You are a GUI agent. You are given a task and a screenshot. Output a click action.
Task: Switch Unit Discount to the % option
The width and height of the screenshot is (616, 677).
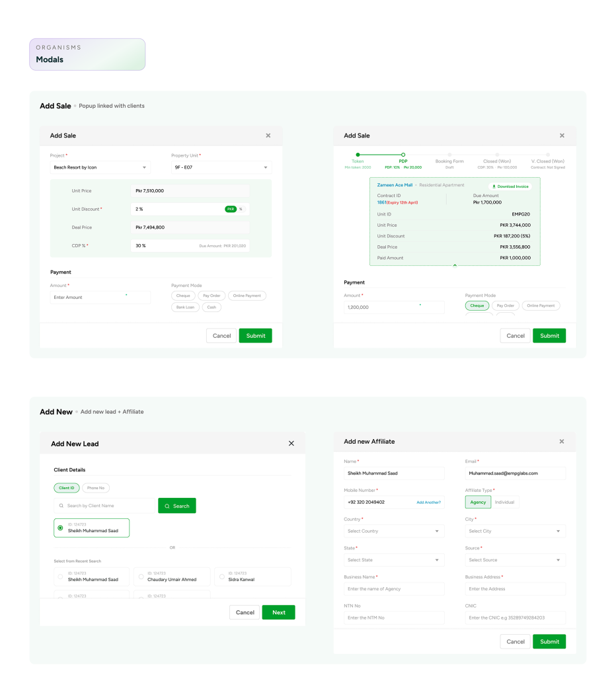tap(241, 209)
